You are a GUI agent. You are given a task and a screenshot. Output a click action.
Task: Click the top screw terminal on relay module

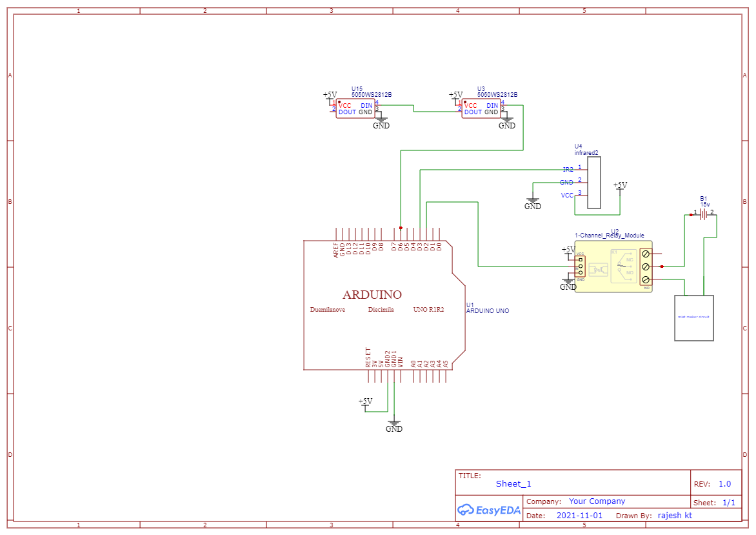point(646,254)
